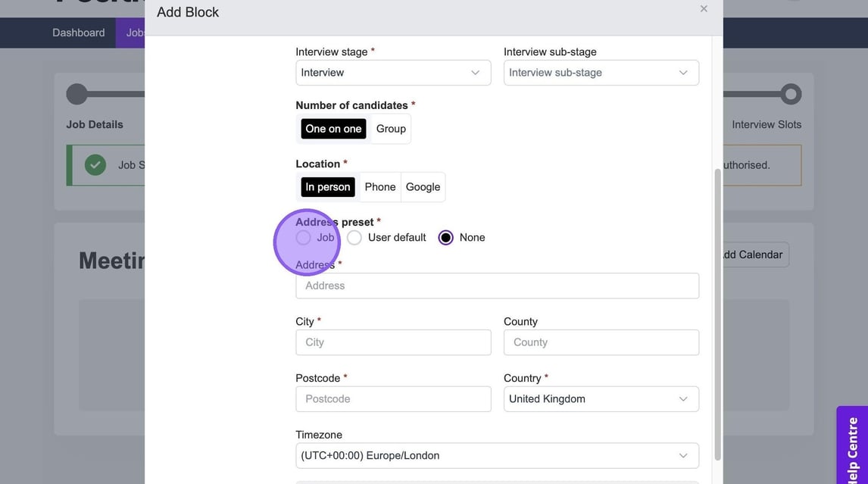Switch to Group candidates option
The width and height of the screenshot is (868, 484).
point(391,129)
